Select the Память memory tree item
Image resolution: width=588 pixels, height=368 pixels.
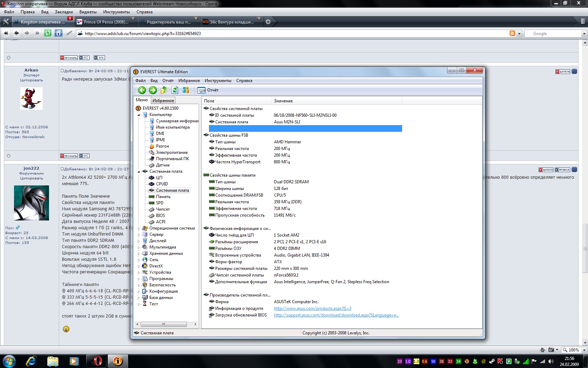click(x=163, y=197)
